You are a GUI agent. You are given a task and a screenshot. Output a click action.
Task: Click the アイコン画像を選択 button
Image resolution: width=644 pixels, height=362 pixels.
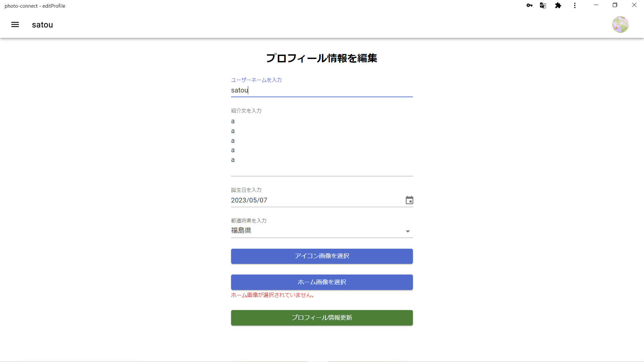pyautogui.click(x=322, y=256)
